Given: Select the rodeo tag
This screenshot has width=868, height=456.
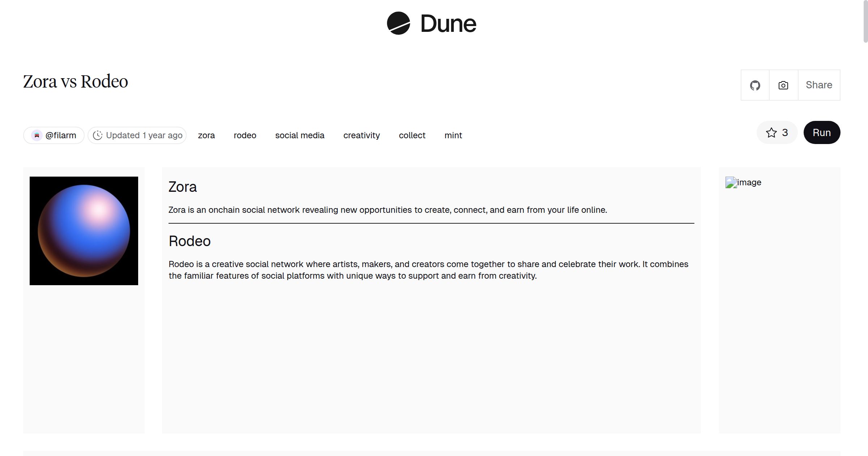Looking at the screenshot, I should 245,135.
